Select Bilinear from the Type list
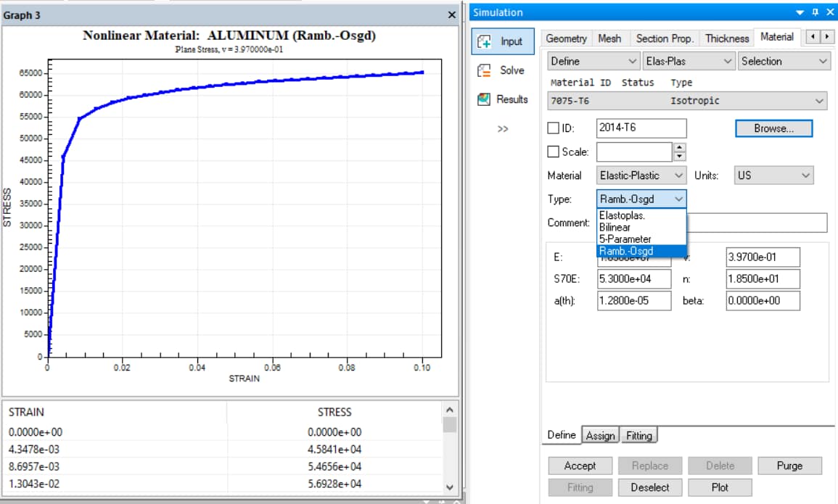 [615, 227]
